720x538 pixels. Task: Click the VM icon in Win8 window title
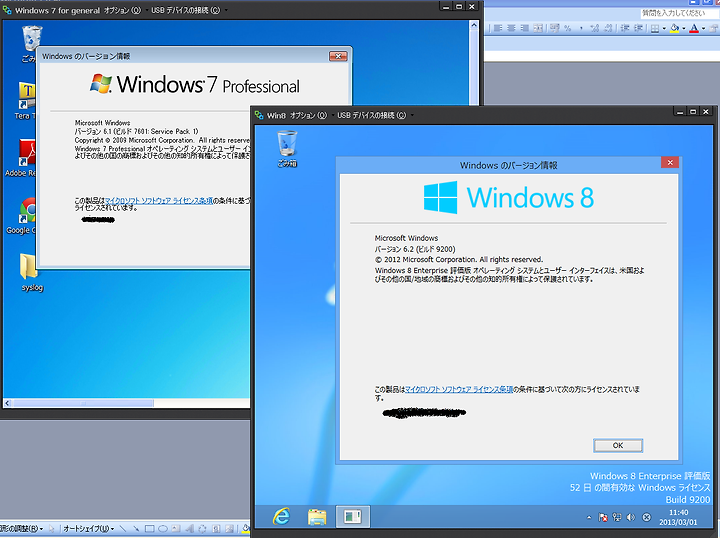tap(259, 115)
